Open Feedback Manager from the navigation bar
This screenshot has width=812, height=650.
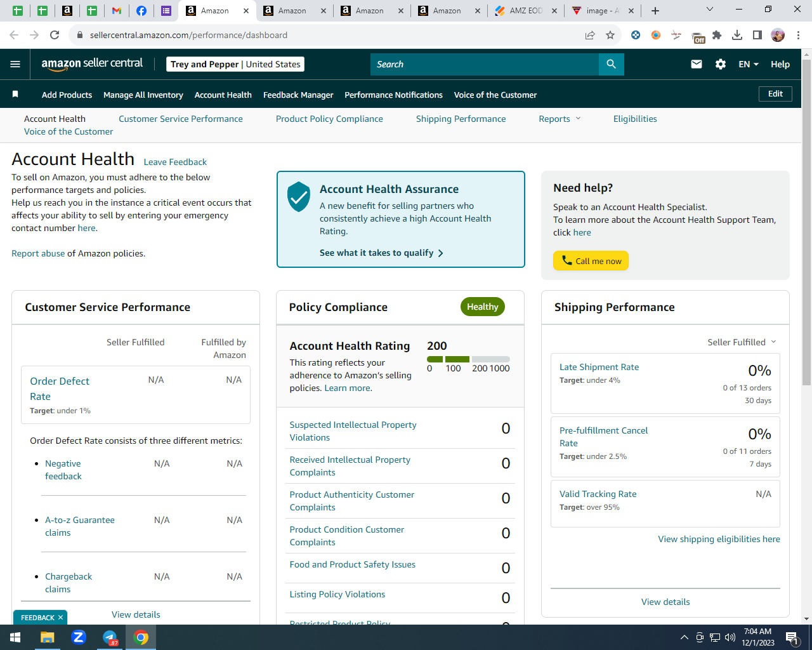coord(298,95)
